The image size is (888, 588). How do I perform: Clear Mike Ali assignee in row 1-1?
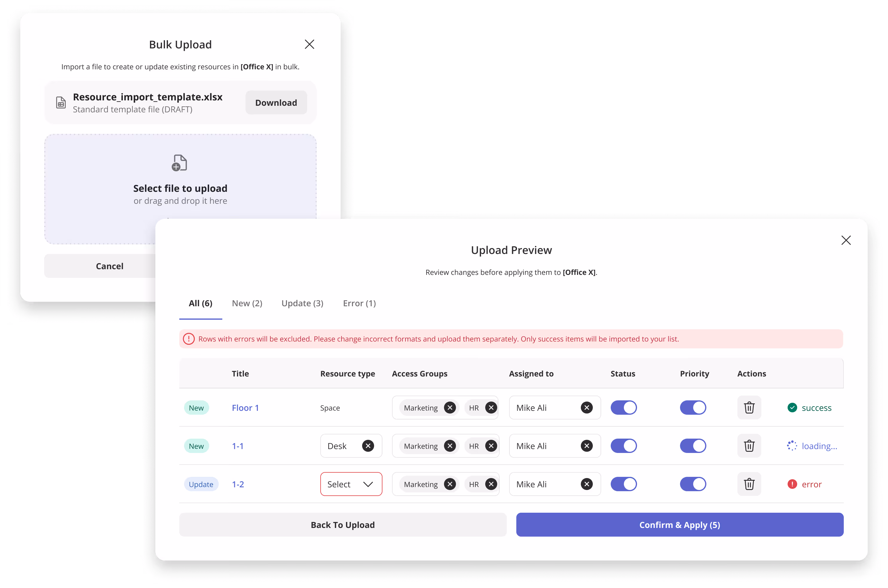587,446
